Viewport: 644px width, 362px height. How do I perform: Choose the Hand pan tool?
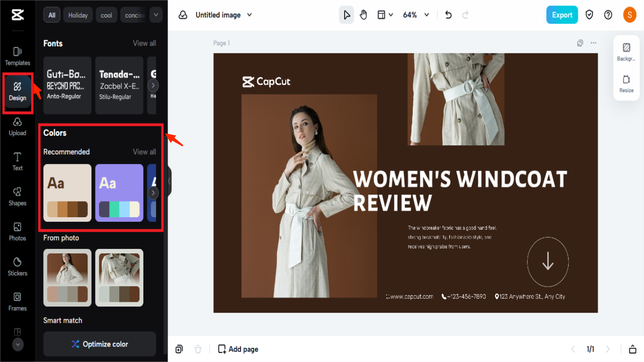[364, 15]
